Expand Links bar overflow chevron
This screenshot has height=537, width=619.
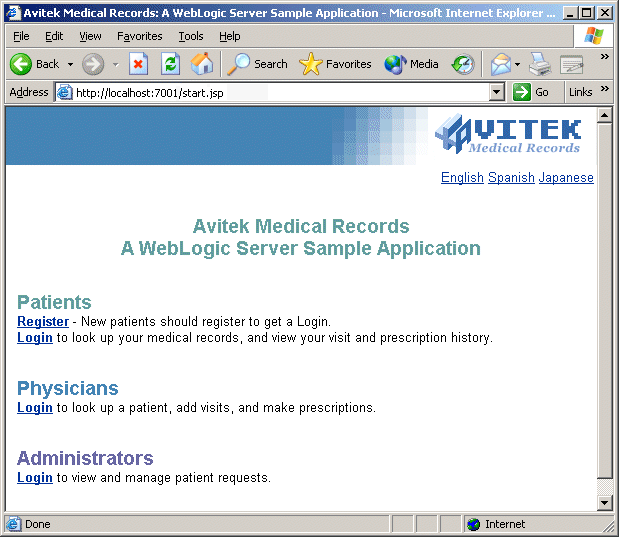tap(604, 88)
